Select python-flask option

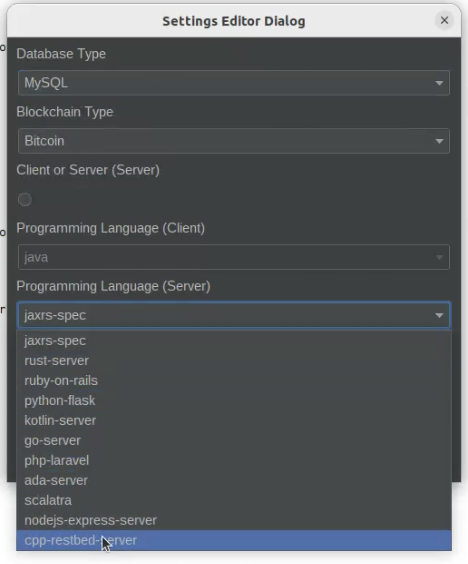click(233, 401)
